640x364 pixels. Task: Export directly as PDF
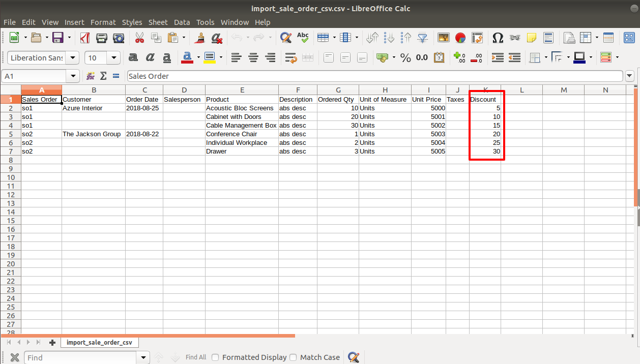(x=85, y=38)
